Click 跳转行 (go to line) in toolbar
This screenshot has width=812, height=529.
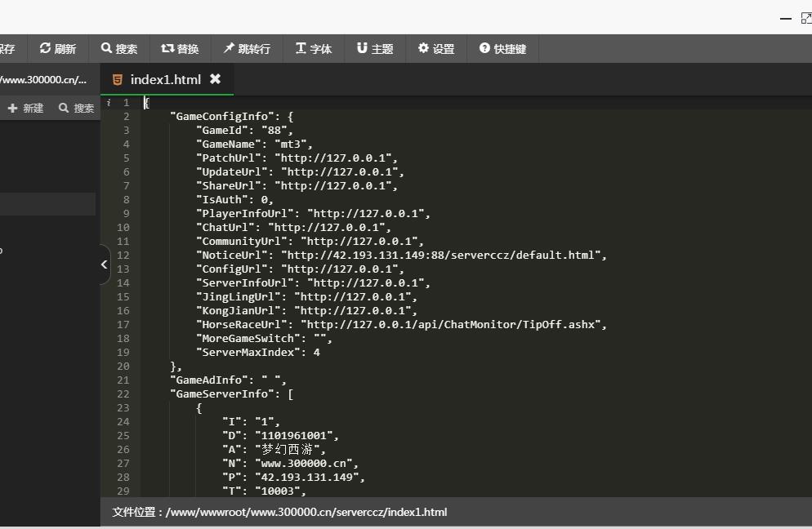coord(247,49)
